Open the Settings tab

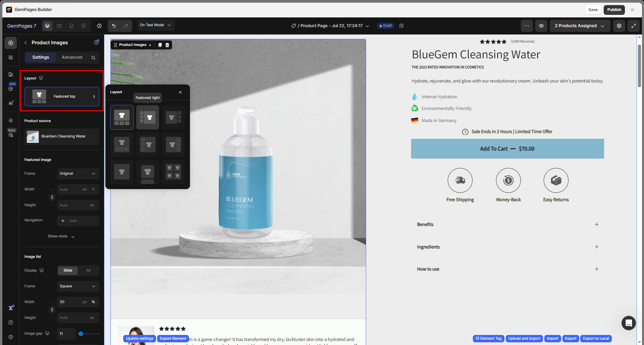[x=41, y=57]
